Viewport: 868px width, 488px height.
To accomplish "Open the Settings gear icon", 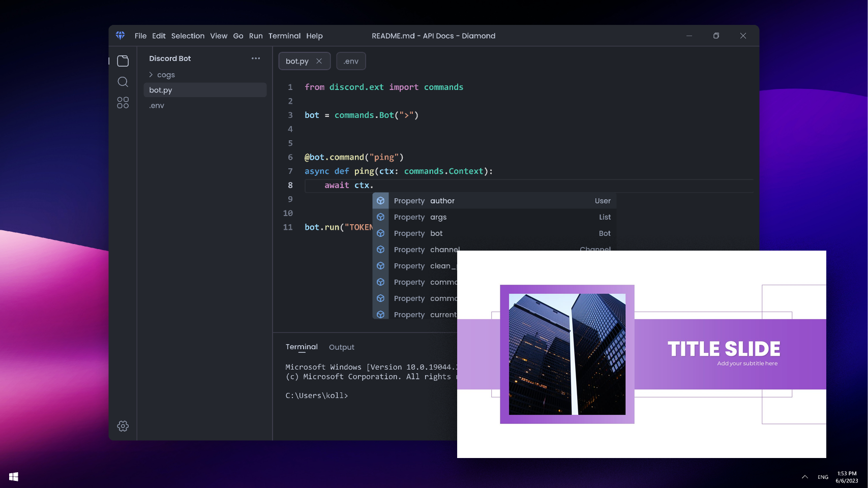I will [x=123, y=426].
